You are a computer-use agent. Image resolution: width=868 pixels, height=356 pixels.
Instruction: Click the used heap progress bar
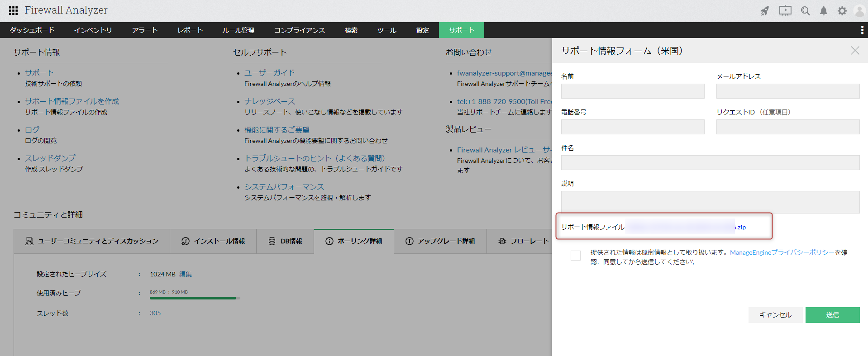195,298
